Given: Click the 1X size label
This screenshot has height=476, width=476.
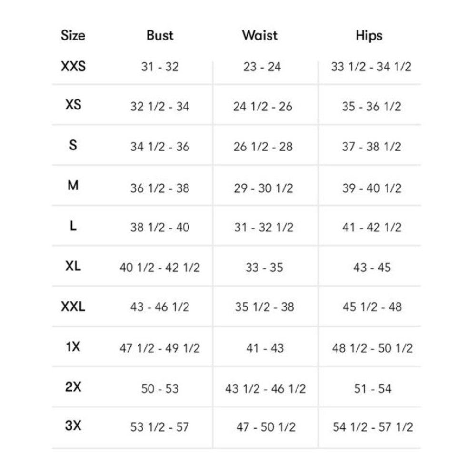Looking at the screenshot, I should coord(73,347).
